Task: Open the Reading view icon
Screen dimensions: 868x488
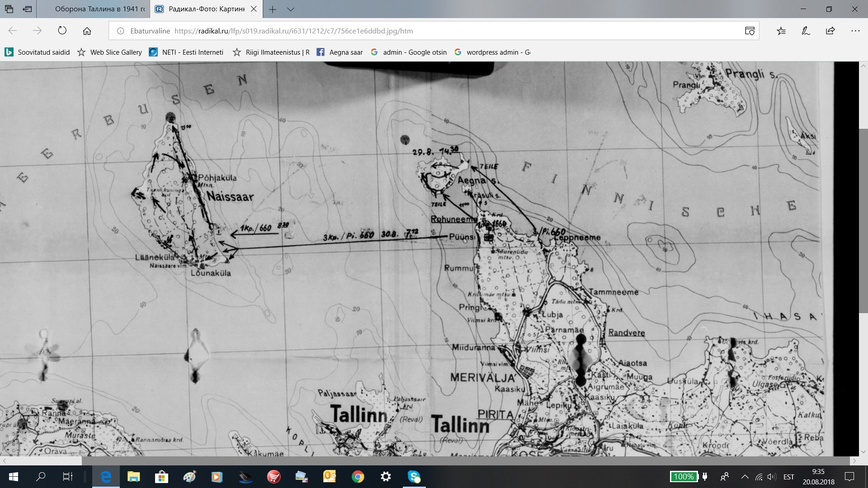Action: (750, 31)
